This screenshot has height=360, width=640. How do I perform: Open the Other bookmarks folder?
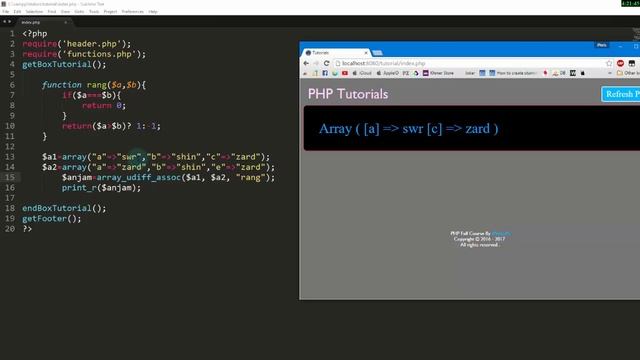(x=628, y=73)
